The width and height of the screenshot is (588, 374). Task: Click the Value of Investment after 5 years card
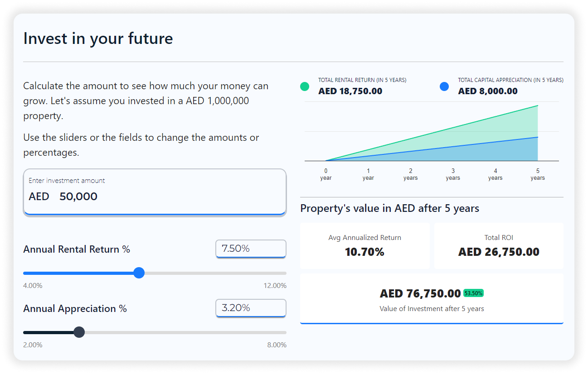pyautogui.click(x=432, y=299)
